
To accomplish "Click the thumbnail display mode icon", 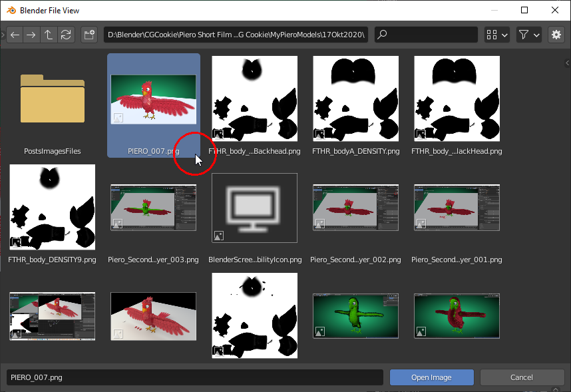I will [491, 35].
